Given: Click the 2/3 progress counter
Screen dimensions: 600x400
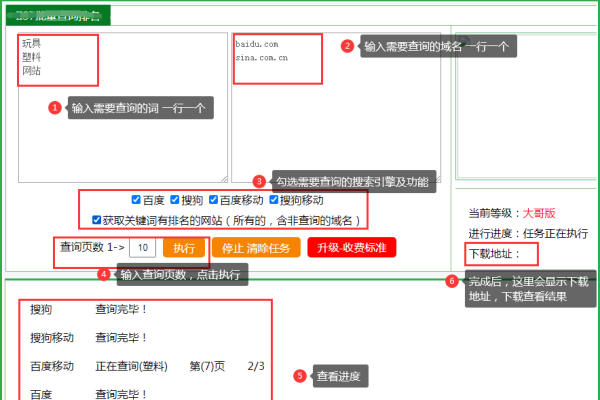Looking at the screenshot, I should (256, 366).
